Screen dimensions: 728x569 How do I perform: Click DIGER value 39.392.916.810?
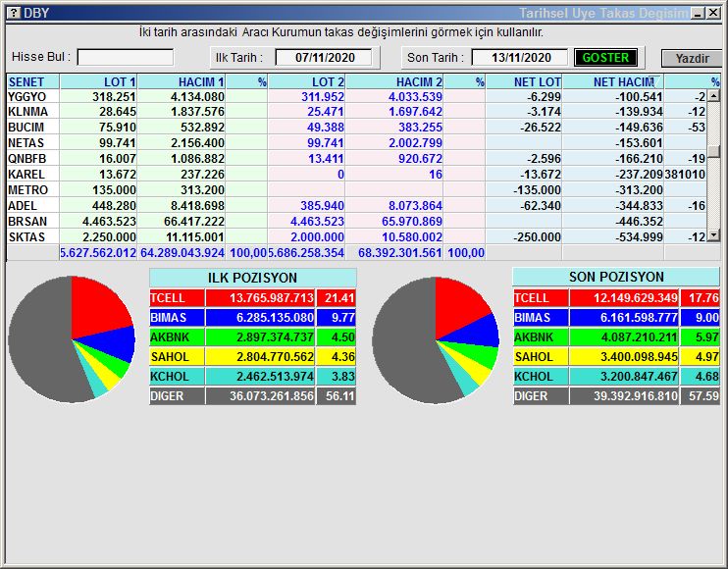pos(636,396)
